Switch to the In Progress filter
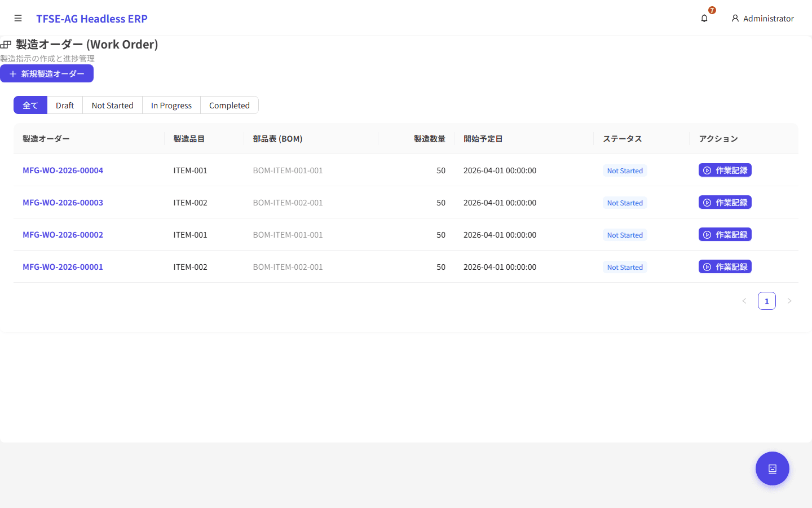 point(171,106)
